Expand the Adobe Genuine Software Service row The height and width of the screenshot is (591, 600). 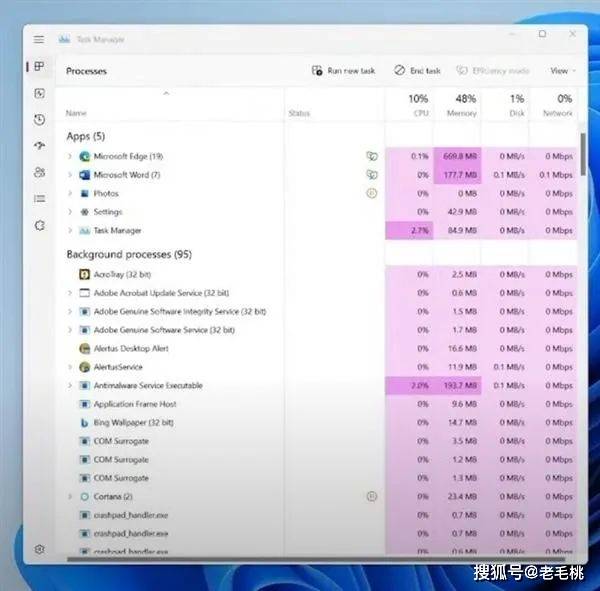(x=70, y=330)
